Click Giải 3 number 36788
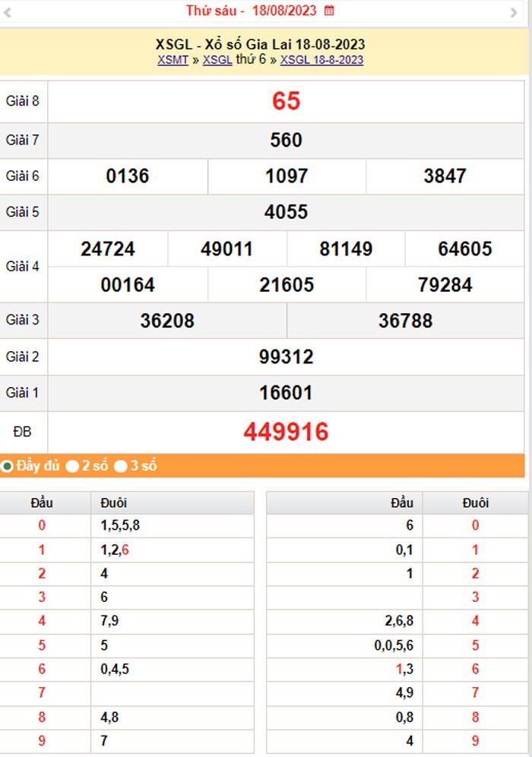Viewport: 532px width, 757px height. tap(405, 321)
